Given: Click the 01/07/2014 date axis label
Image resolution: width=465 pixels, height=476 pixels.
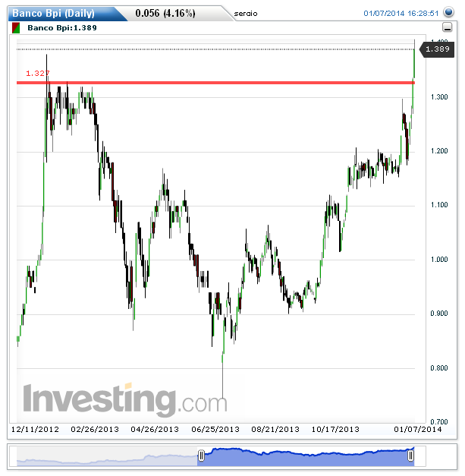Looking at the screenshot, I should click(418, 429).
